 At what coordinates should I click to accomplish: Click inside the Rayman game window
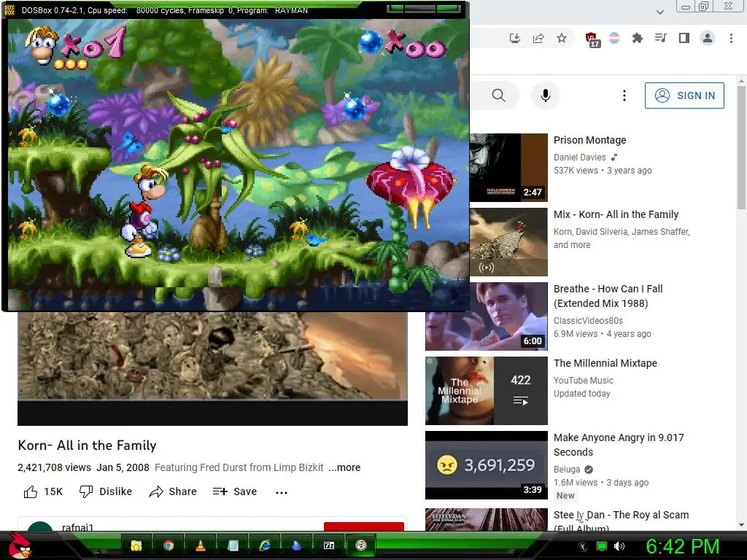coord(239,164)
